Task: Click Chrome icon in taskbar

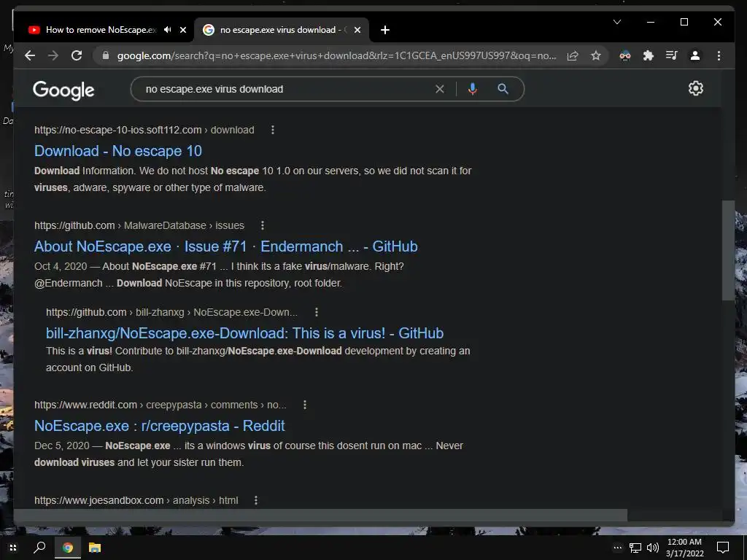Action: (68, 548)
